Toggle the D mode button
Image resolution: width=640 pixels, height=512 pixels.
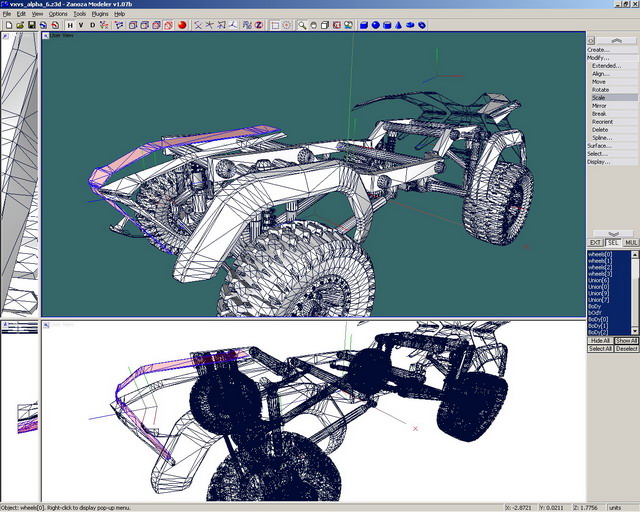click(93, 25)
